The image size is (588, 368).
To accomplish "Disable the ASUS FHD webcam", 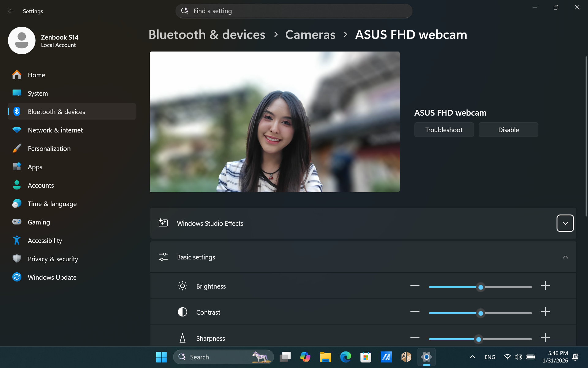I will pyautogui.click(x=508, y=130).
